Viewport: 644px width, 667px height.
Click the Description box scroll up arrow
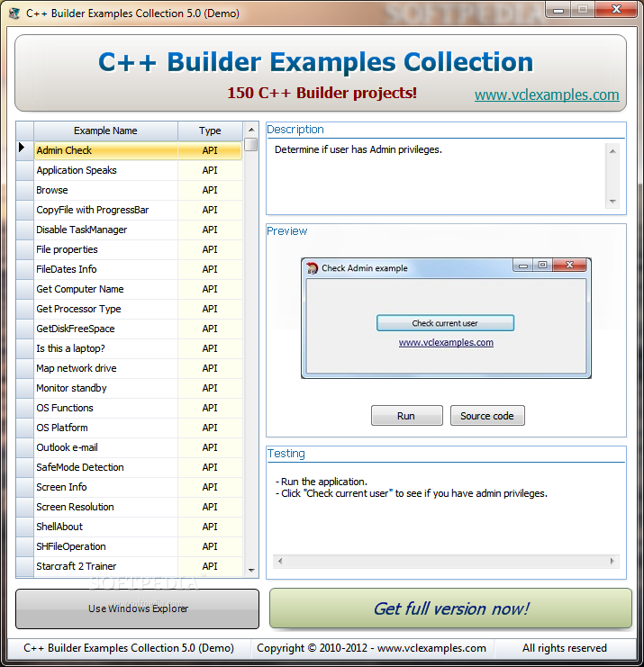[x=612, y=151]
